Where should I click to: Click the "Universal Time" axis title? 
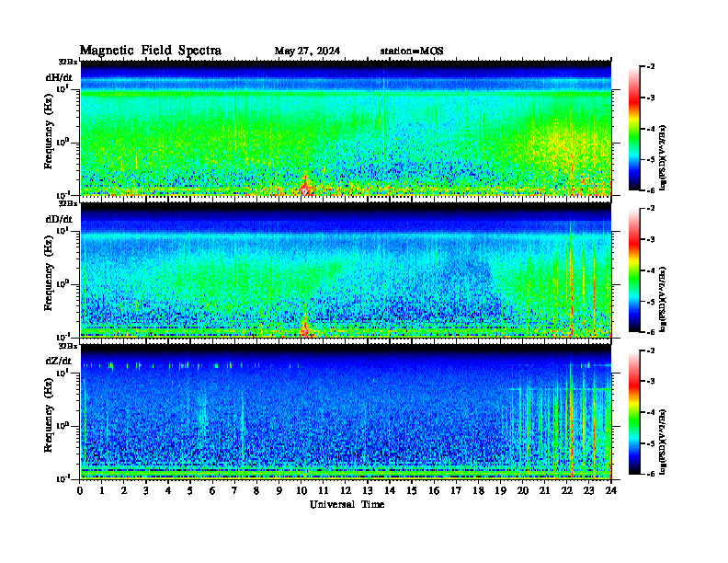347,504
